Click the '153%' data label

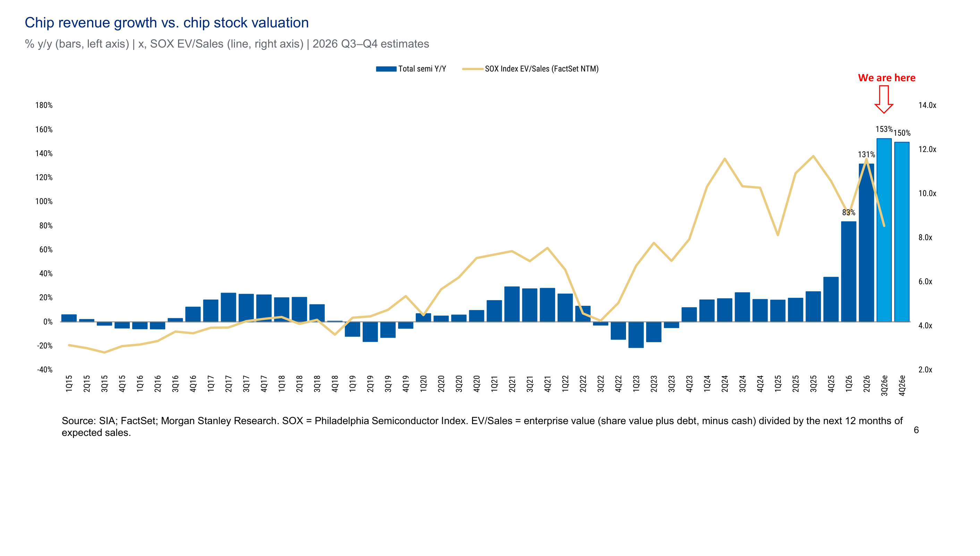pyautogui.click(x=884, y=129)
